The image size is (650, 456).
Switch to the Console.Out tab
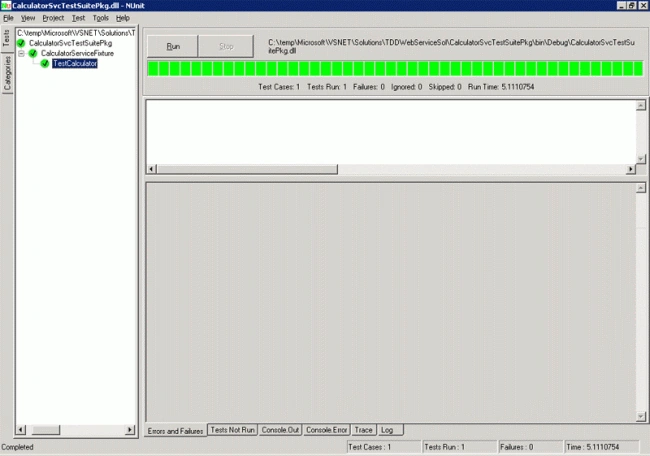[280, 430]
